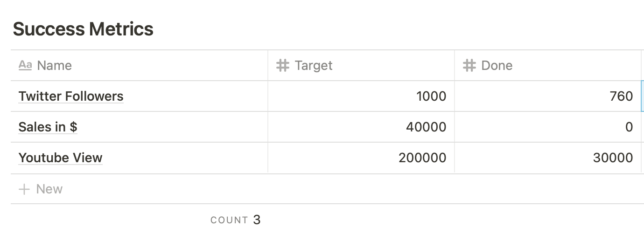Viewport: 644px width, 234px height.
Task: Click the Success Metrics database title
Action: pyautogui.click(x=83, y=29)
